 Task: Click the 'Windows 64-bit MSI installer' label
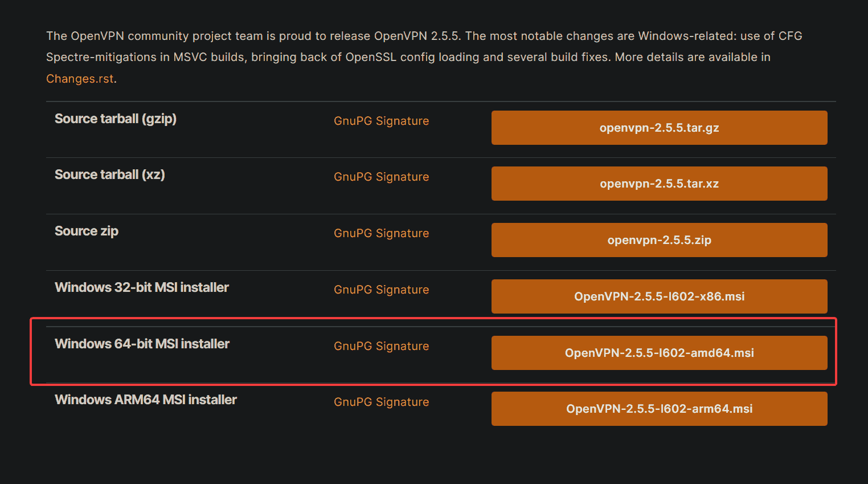point(142,344)
